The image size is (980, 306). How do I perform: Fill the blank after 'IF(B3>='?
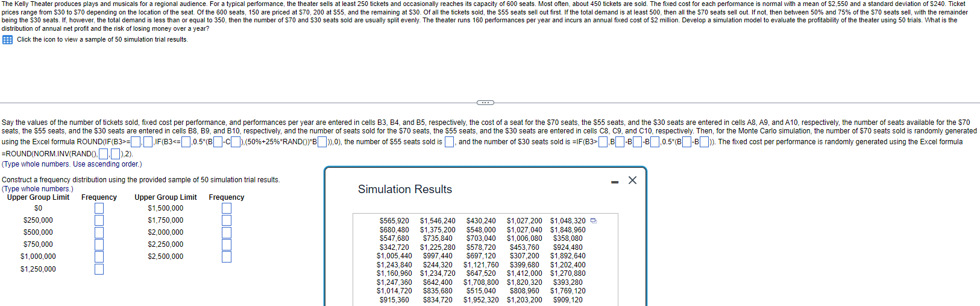pos(136,142)
